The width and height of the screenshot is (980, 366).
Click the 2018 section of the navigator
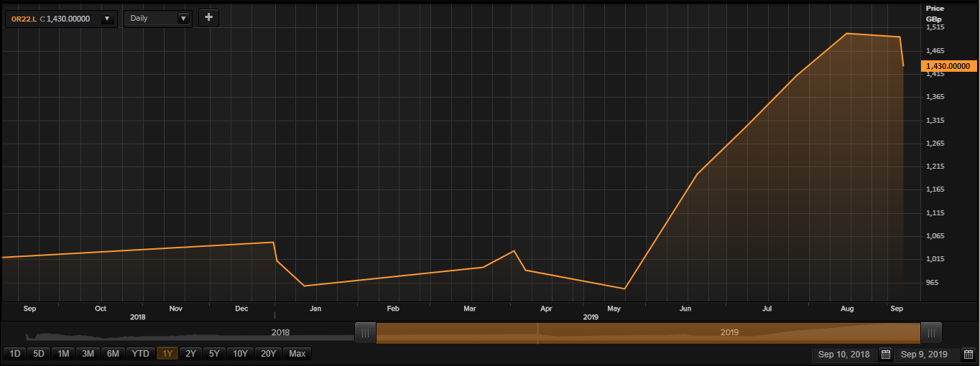coord(280,333)
